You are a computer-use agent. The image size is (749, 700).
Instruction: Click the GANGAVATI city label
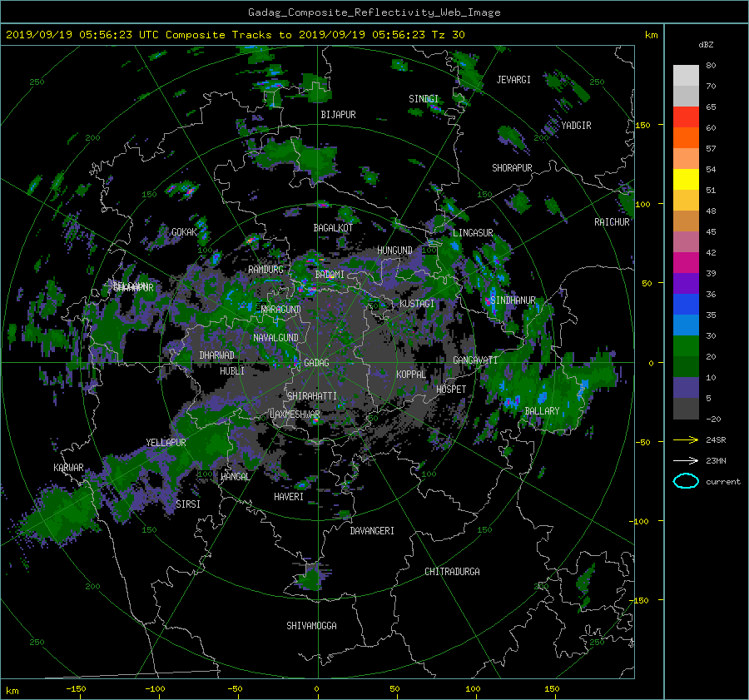click(x=475, y=360)
